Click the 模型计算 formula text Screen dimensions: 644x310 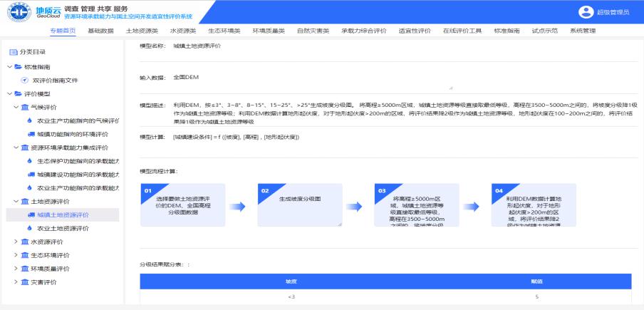(237, 137)
